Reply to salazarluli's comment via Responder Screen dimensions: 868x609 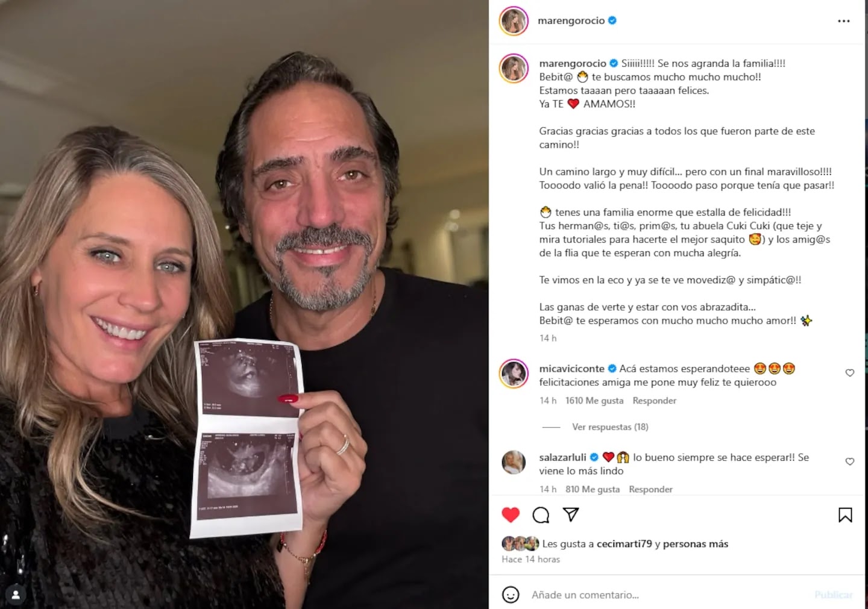coord(650,489)
